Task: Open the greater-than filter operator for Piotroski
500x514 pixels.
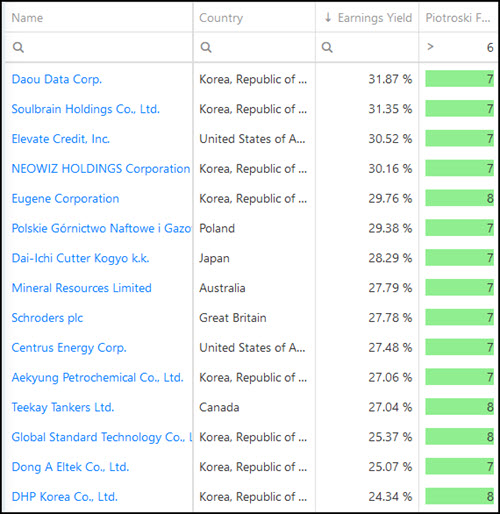Action: point(430,47)
